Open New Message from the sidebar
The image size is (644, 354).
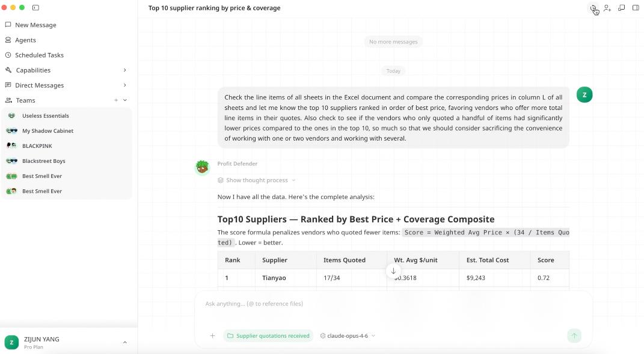click(x=35, y=25)
